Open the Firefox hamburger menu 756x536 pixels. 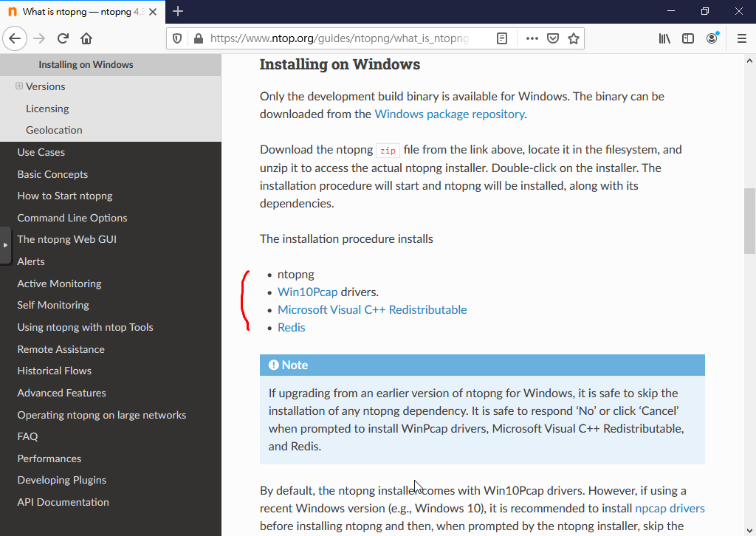(742, 38)
